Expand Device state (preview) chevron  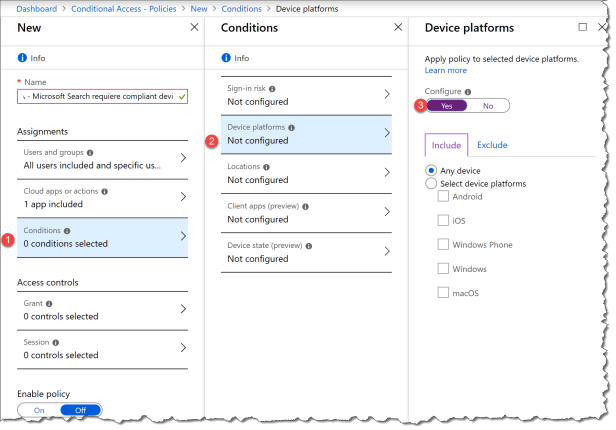[x=387, y=251]
